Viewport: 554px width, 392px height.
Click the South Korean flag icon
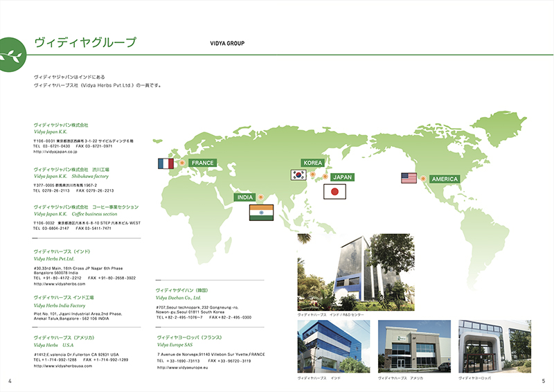point(298,175)
